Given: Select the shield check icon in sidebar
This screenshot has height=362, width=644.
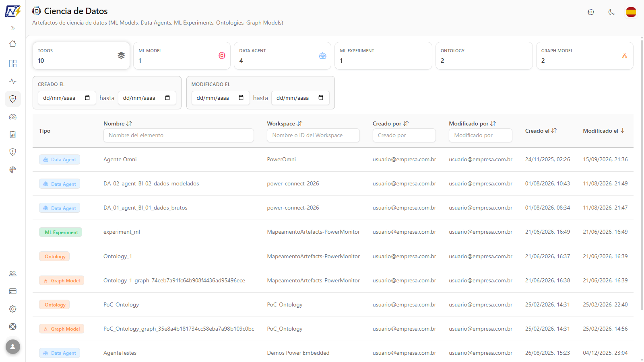Looking at the screenshot, I should pyautogui.click(x=13, y=99).
